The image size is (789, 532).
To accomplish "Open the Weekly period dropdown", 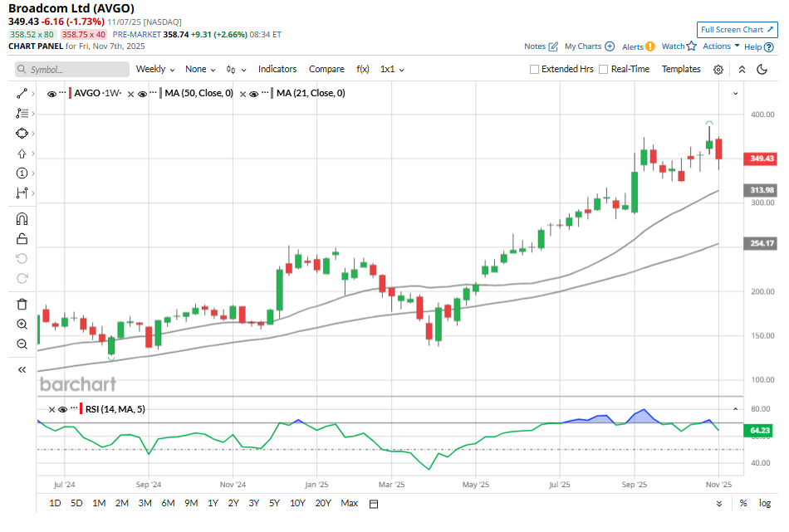I will coord(155,70).
